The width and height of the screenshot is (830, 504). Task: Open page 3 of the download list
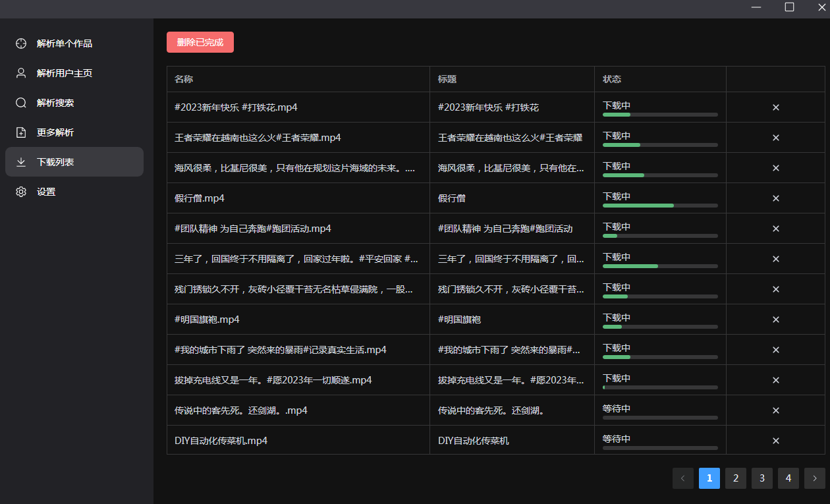click(762, 478)
